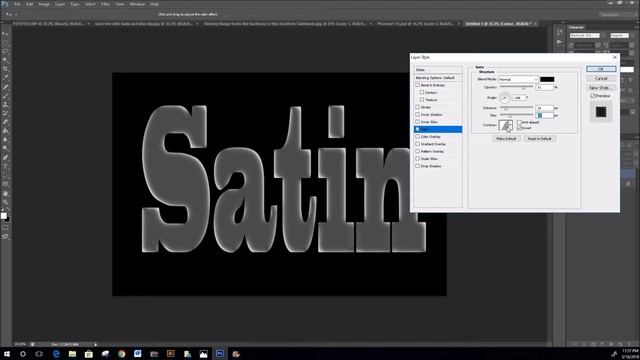The width and height of the screenshot is (640, 360).
Task: Open File Explorer from the taskbar
Action: point(72,354)
